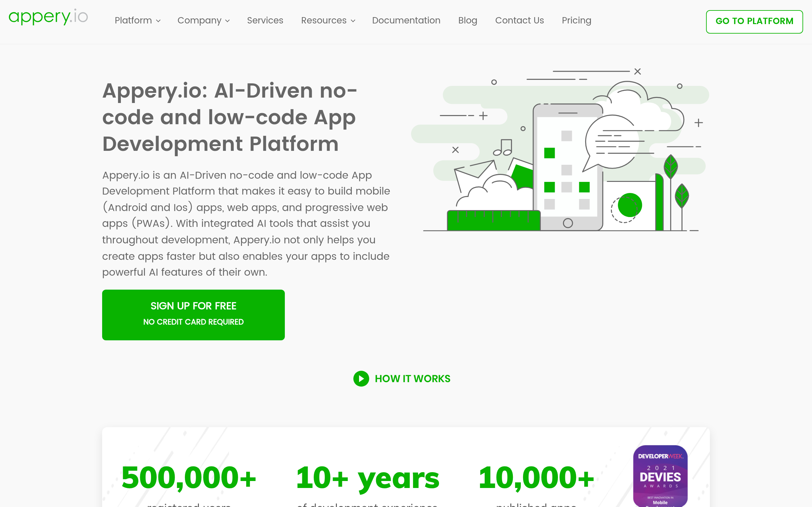Click GO TO PLATFORM button
The image size is (812, 507).
click(754, 22)
